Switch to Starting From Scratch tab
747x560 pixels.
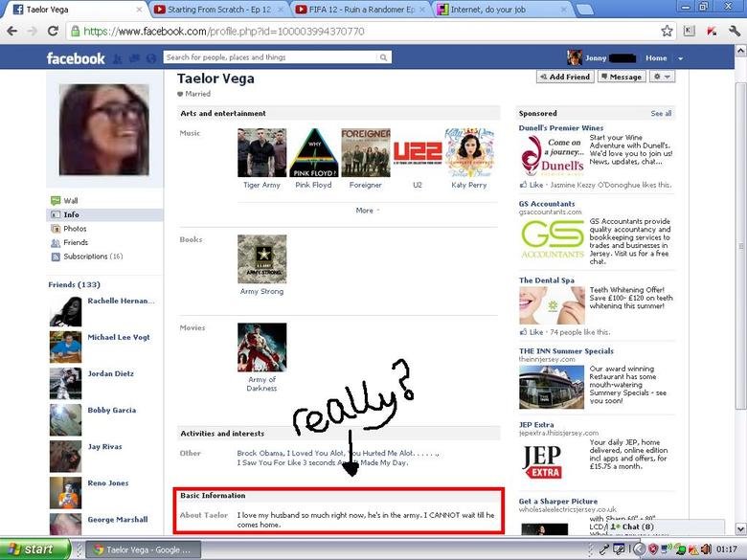pos(218,10)
